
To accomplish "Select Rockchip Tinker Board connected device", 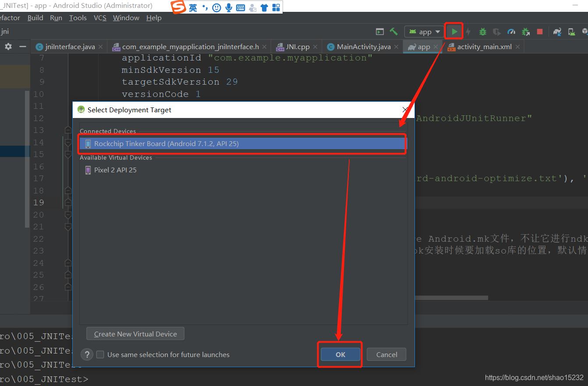I will (243, 144).
